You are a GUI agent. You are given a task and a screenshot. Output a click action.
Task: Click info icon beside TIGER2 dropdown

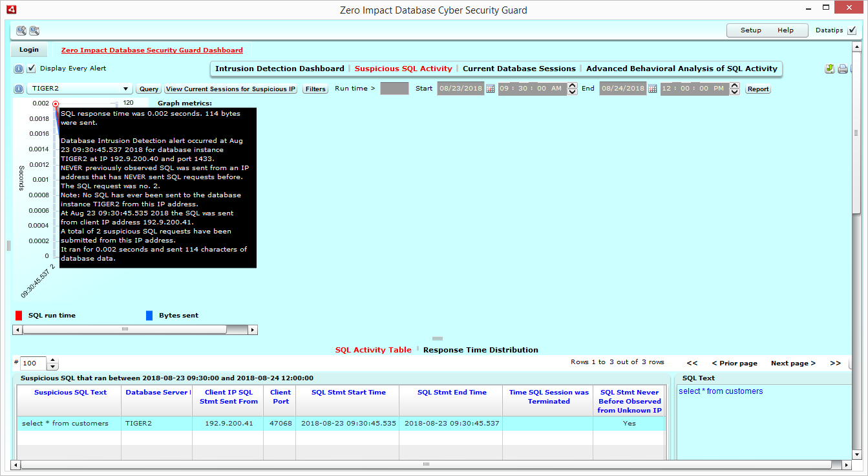19,89
